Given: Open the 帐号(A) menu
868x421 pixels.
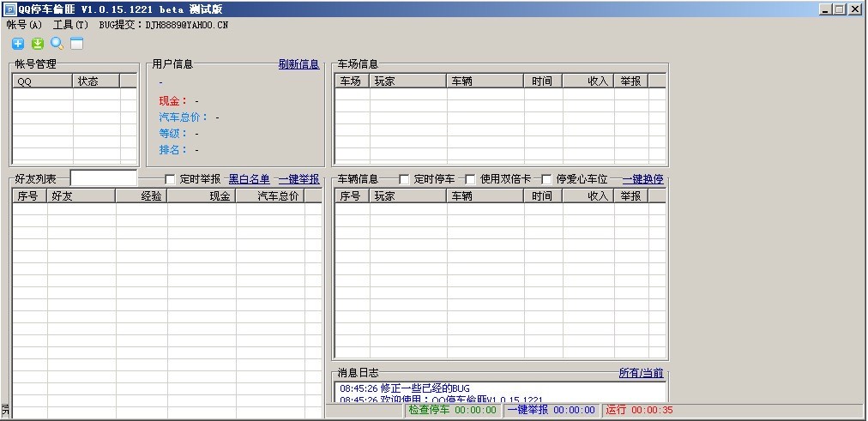Looking at the screenshot, I should tap(24, 25).
